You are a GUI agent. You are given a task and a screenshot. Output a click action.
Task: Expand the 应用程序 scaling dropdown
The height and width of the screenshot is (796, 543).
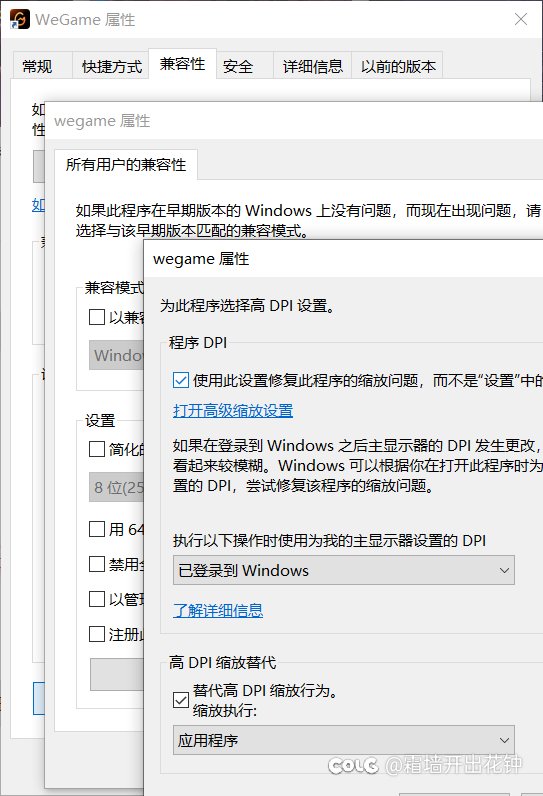point(344,740)
